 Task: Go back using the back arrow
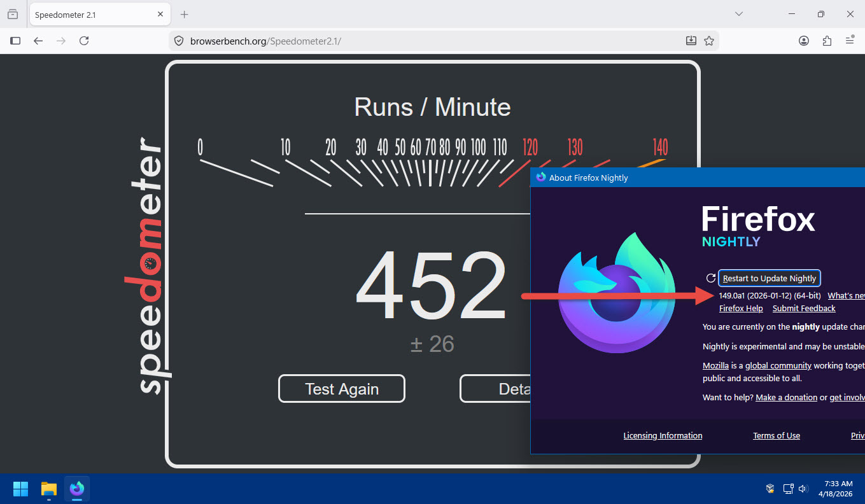38,41
